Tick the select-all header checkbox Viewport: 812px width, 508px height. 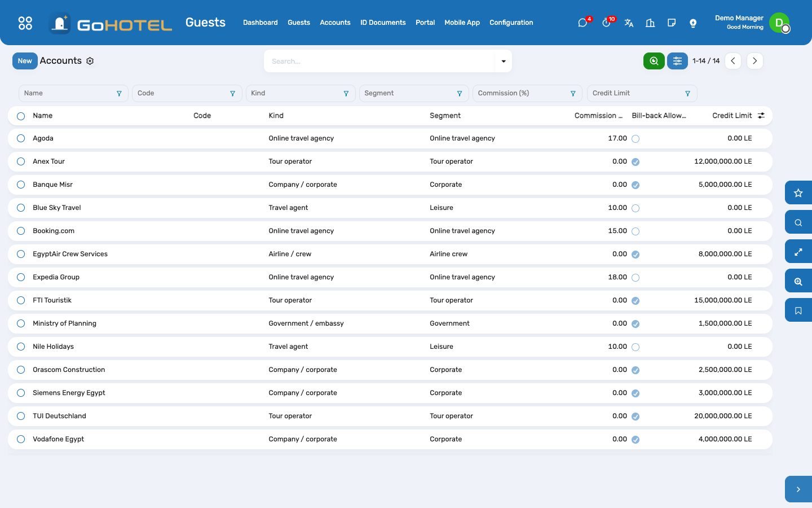point(21,116)
